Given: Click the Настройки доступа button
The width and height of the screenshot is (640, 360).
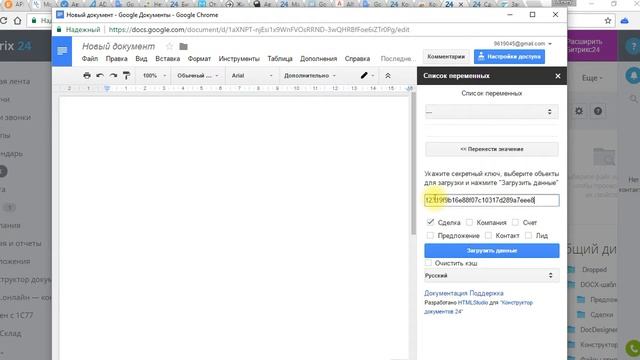Looking at the screenshot, I should coord(509,57).
